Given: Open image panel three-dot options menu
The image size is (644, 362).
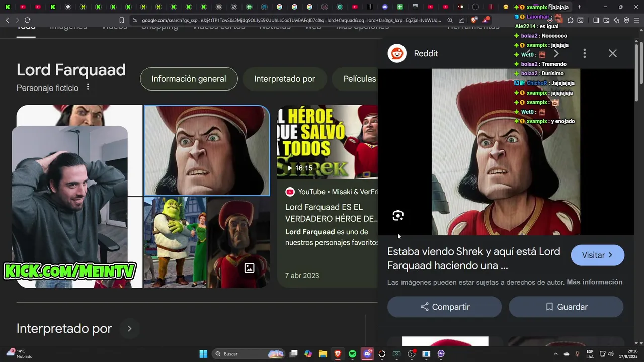Looking at the screenshot, I should [584, 53].
